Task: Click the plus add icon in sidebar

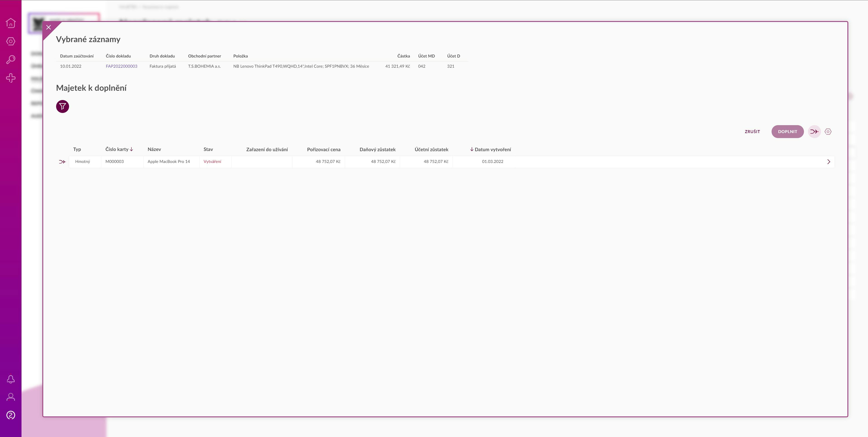Action: (11, 78)
